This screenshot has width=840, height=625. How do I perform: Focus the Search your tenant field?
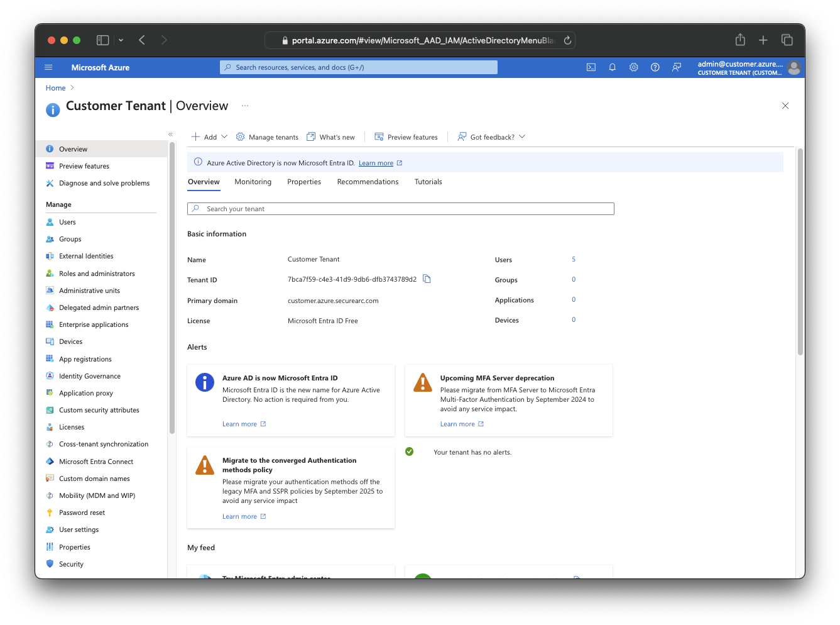(401, 209)
